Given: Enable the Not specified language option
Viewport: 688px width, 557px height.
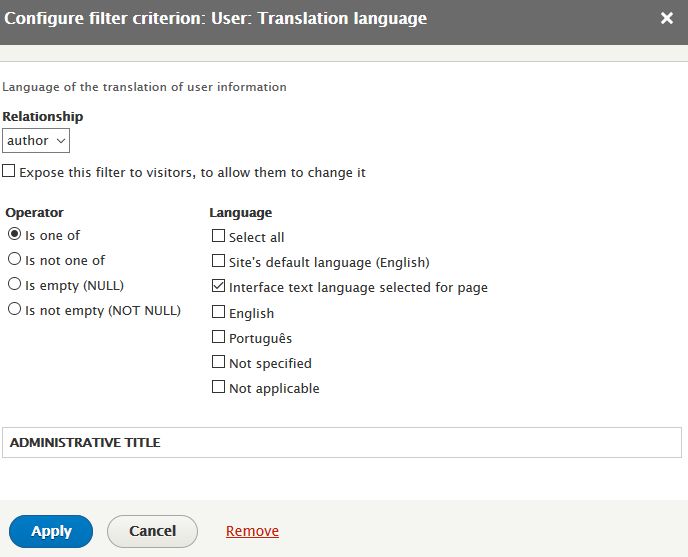Looking at the screenshot, I should (218, 362).
